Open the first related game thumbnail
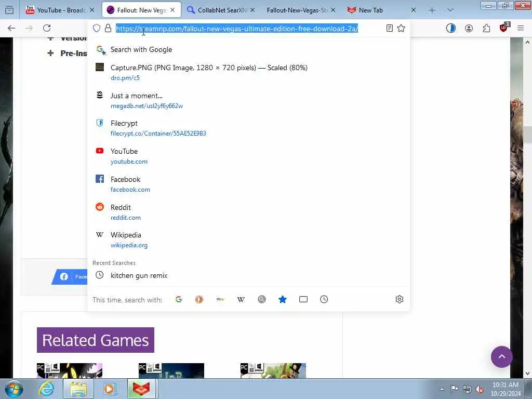Screen dimensions: 532x399 (70, 370)
